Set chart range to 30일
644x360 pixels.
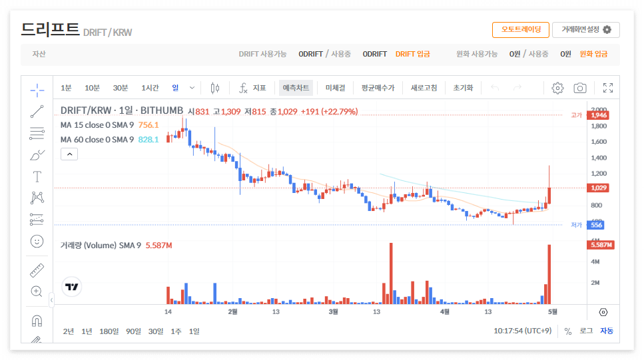[156, 331]
